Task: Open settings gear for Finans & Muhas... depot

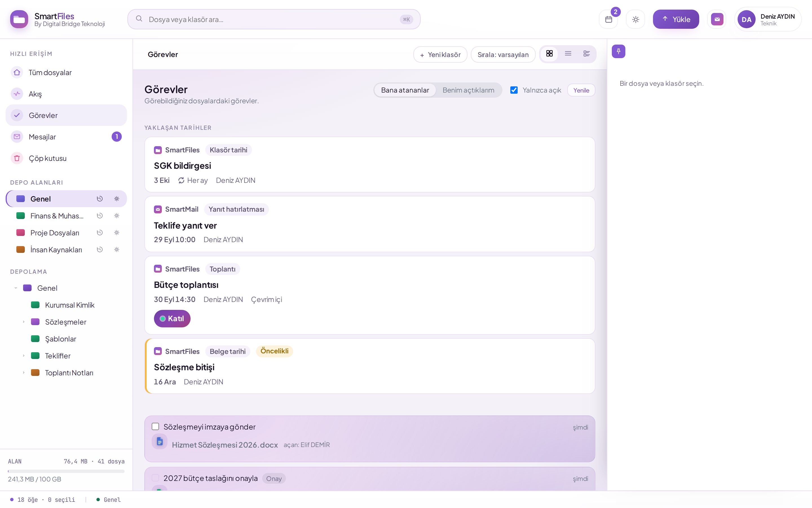Action: coord(116,216)
